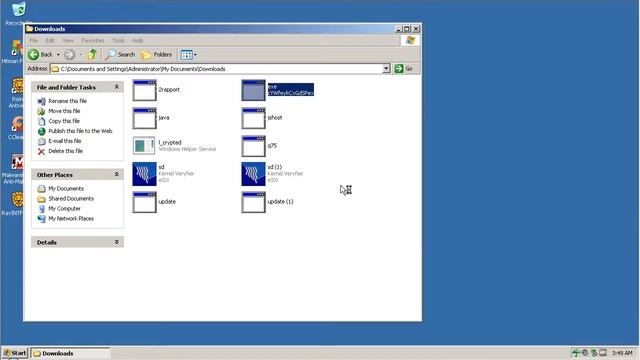Select the highlighted exe file icon
This screenshot has height=360, width=640.
tap(253, 90)
